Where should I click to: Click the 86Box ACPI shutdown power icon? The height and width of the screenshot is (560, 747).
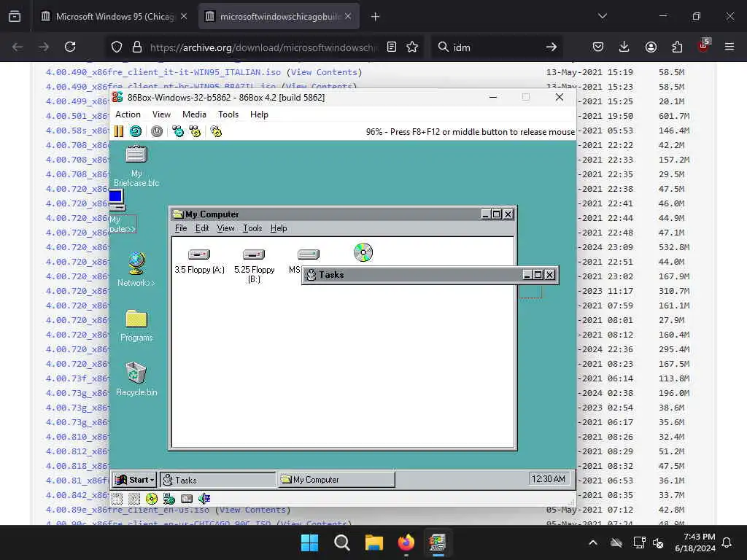click(x=157, y=131)
